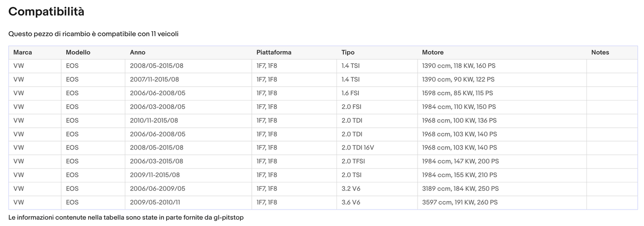Click year range 2010/11-2015/08
The width and height of the screenshot is (644, 226).
pyautogui.click(x=154, y=121)
